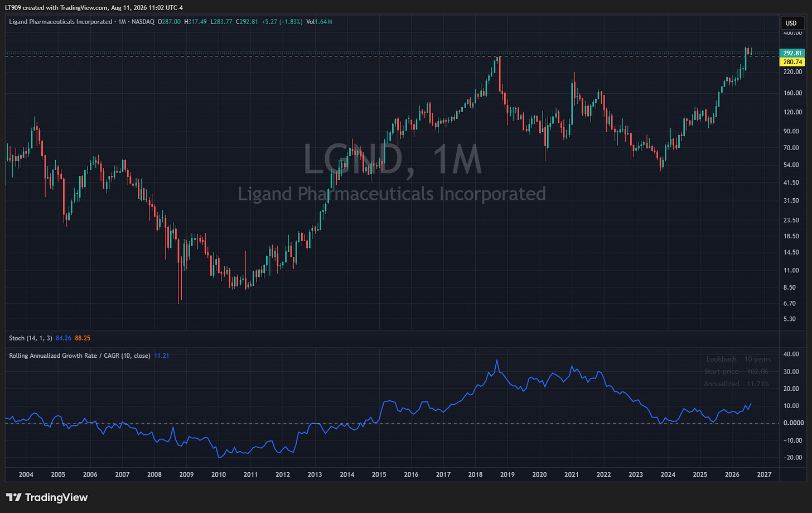Click the 2018 label on the time axis
This screenshot has height=513, width=812.
[476, 475]
